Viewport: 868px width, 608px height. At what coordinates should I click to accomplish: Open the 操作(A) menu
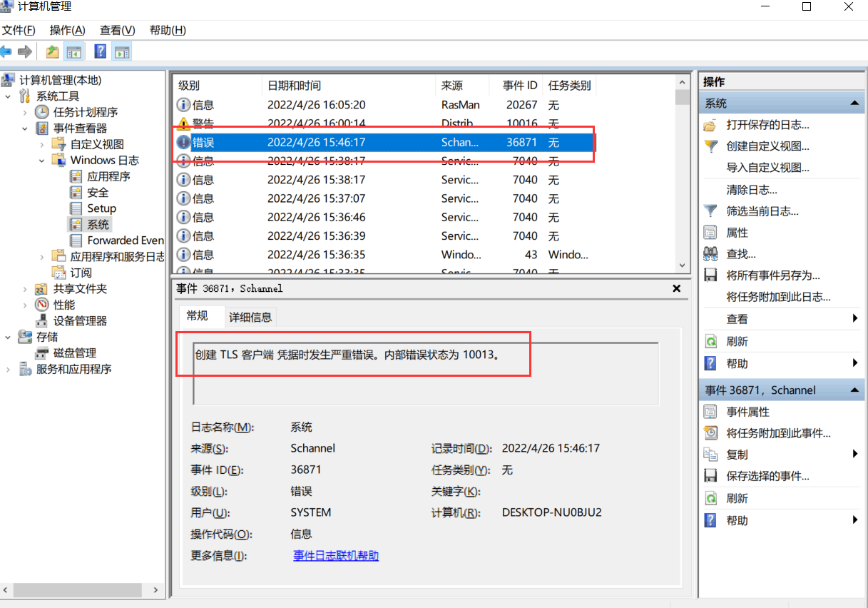67,30
